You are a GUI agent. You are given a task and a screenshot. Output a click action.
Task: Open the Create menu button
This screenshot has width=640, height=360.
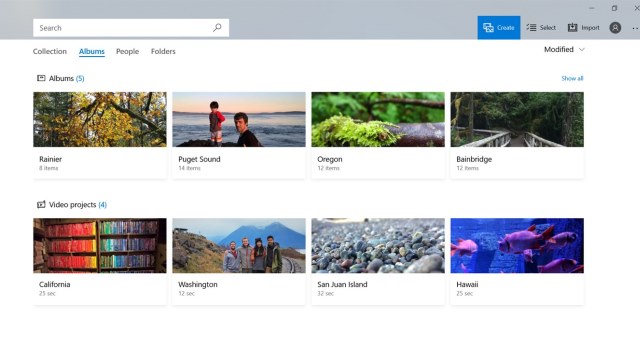[499, 27]
